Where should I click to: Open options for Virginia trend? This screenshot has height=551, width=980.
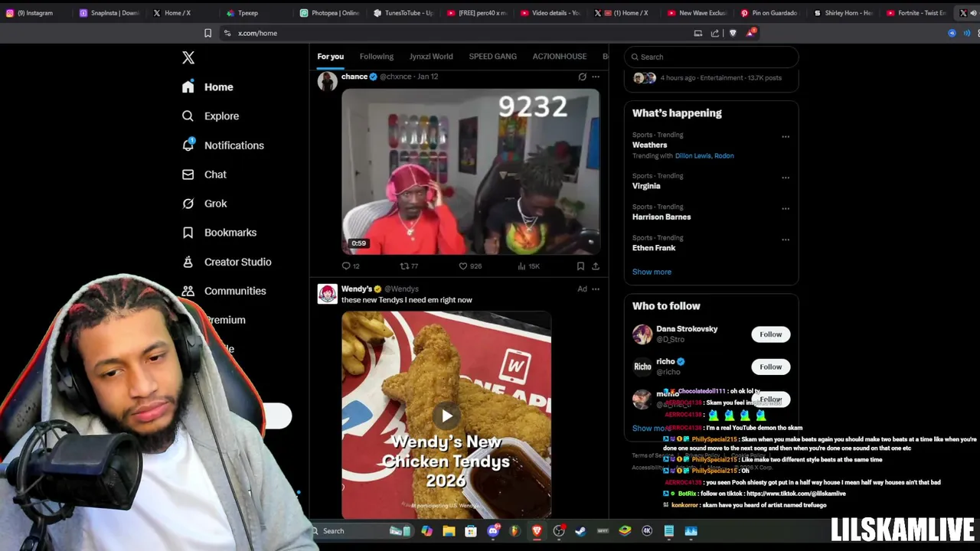click(786, 178)
